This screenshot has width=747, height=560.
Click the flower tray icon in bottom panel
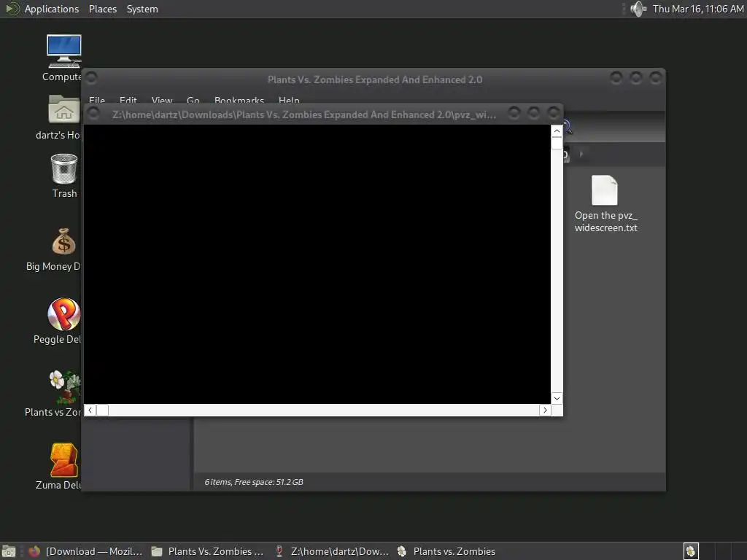point(691,551)
